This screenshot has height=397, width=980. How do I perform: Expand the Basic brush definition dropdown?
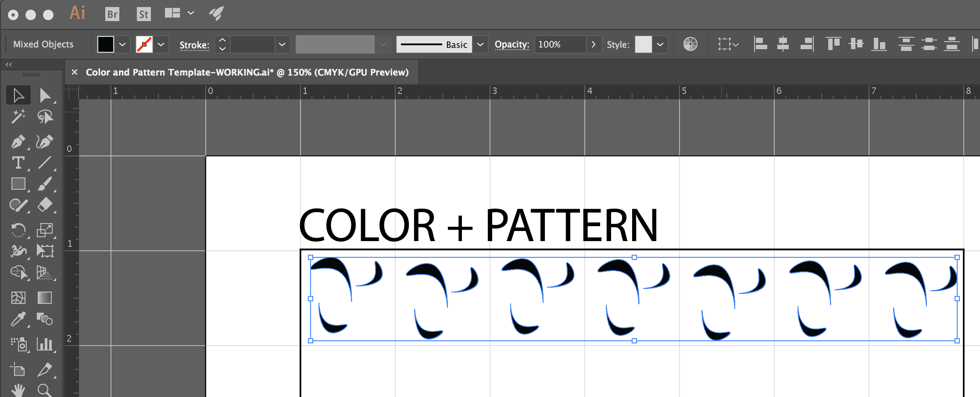[x=480, y=44]
